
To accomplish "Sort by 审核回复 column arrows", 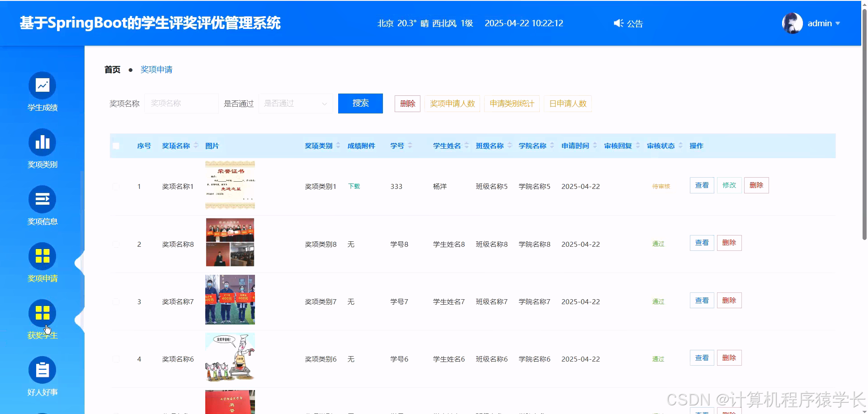I will [638, 146].
